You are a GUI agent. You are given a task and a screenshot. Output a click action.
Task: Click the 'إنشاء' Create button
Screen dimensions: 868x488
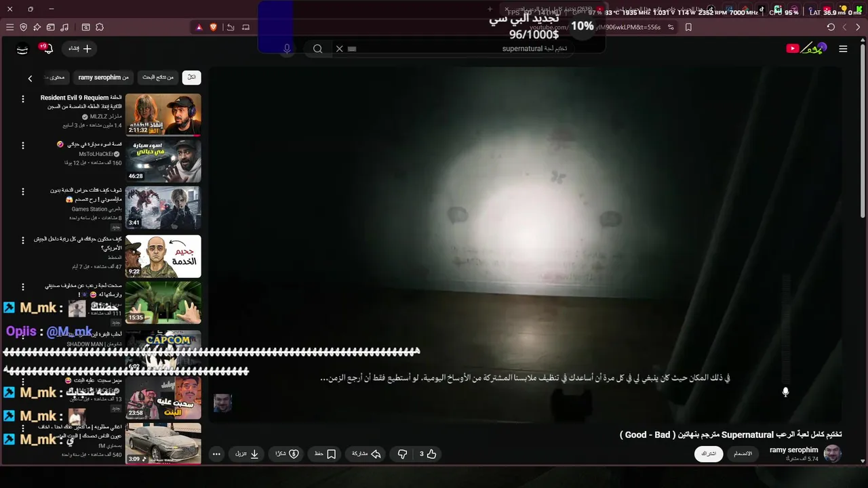tap(79, 49)
